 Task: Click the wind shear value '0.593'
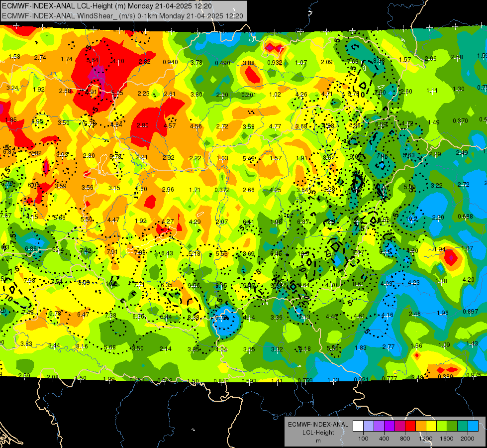(249, 381)
